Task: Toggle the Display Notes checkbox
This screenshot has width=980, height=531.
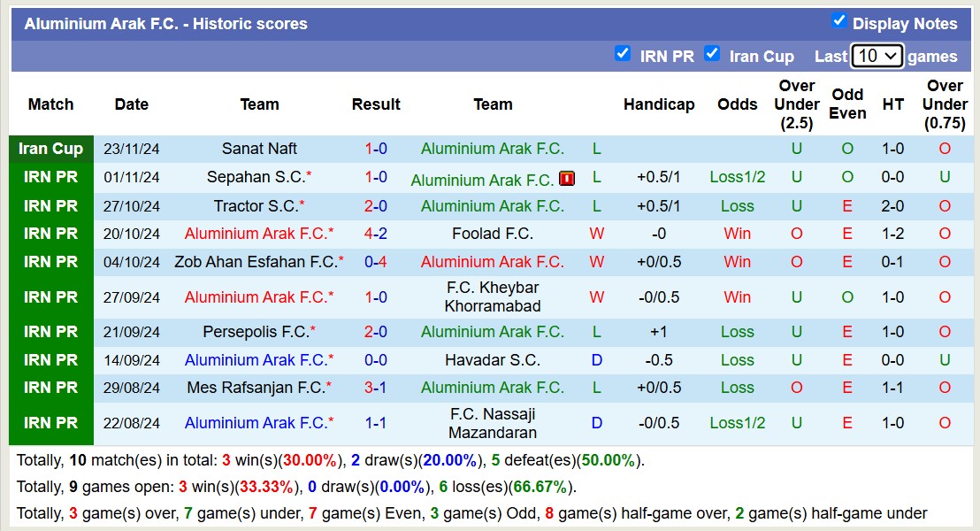Action: pyautogui.click(x=839, y=21)
